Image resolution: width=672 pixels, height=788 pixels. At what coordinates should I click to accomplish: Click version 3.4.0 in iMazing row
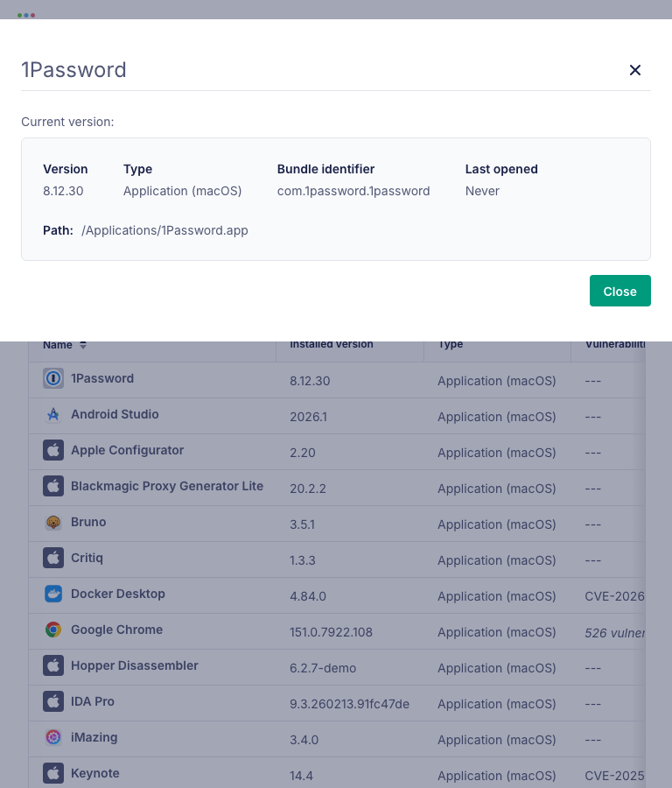click(304, 740)
